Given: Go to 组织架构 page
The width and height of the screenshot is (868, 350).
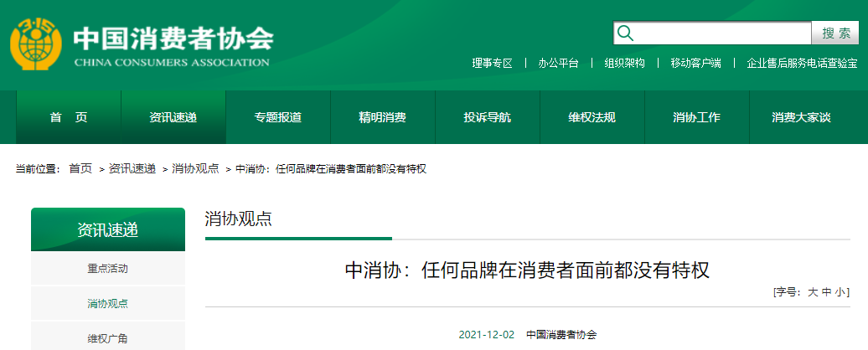Looking at the screenshot, I should 624,64.
